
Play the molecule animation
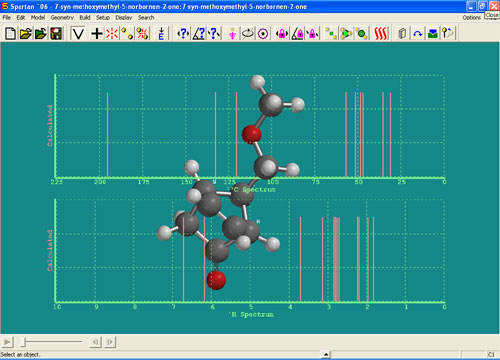pyautogui.click(x=7, y=342)
